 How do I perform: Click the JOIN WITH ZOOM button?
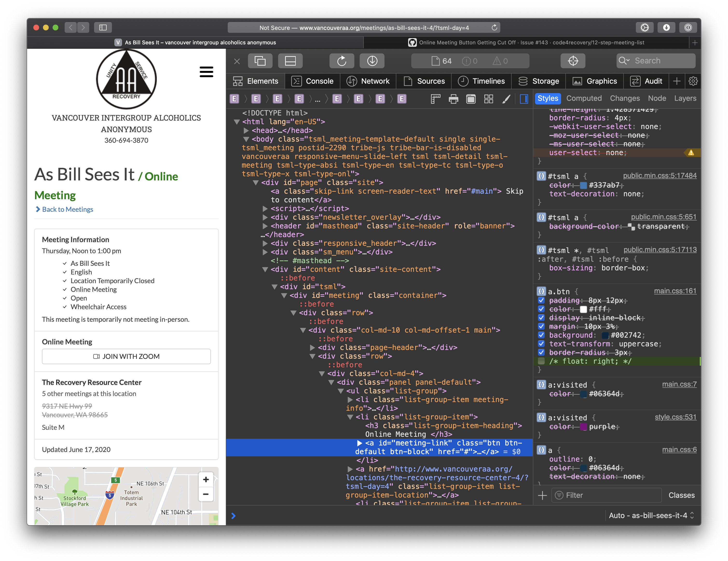click(x=126, y=356)
